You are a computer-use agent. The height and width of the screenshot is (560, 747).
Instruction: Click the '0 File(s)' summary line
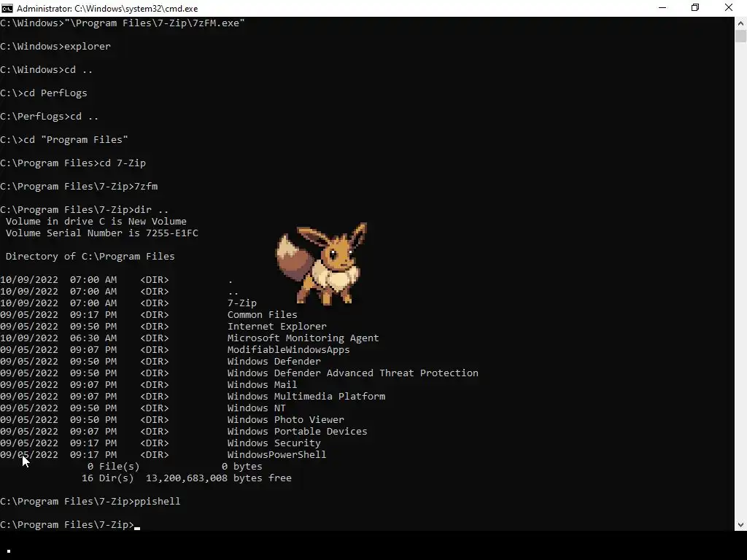175,466
